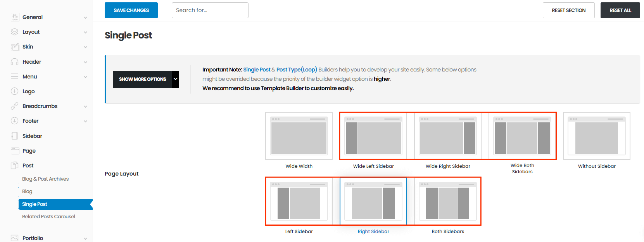Viewport: 644px width, 242px height.
Task: Go to Related Posts Carousel settings
Action: pyautogui.click(x=48, y=217)
